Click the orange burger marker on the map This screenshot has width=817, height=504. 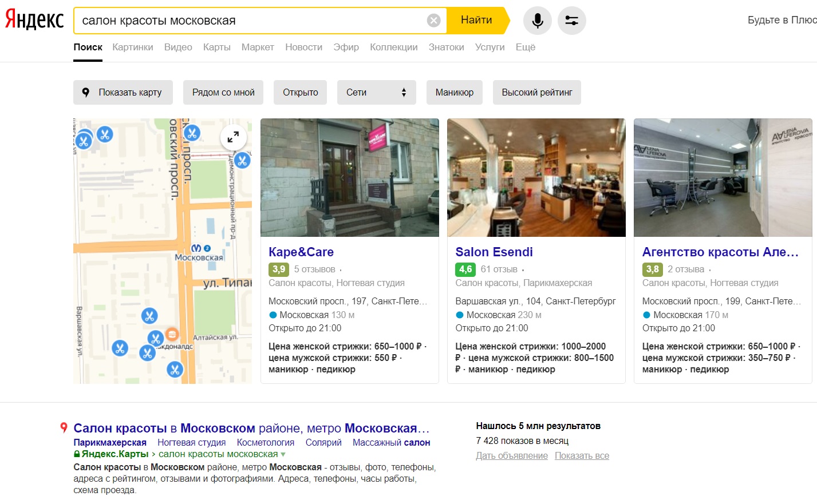(x=171, y=334)
